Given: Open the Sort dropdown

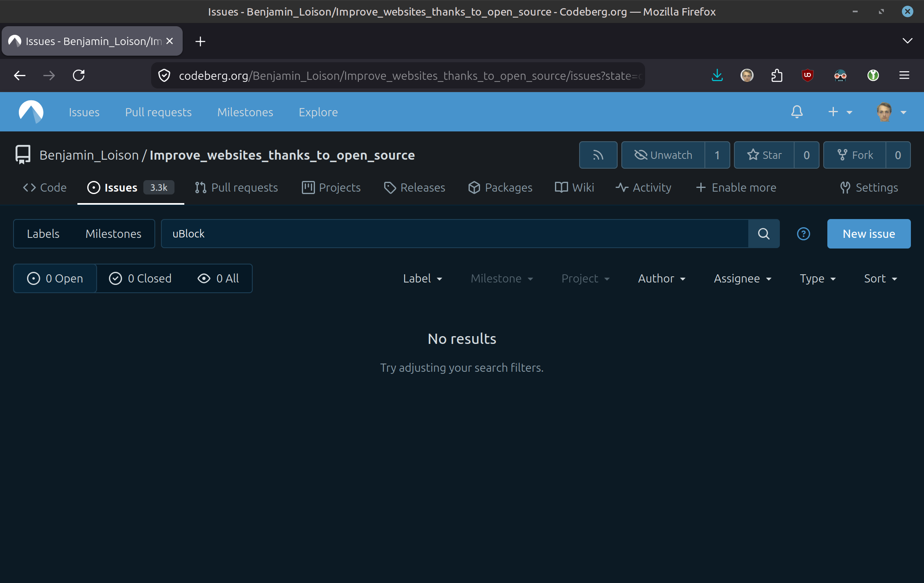Looking at the screenshot, I should [880, 278].
